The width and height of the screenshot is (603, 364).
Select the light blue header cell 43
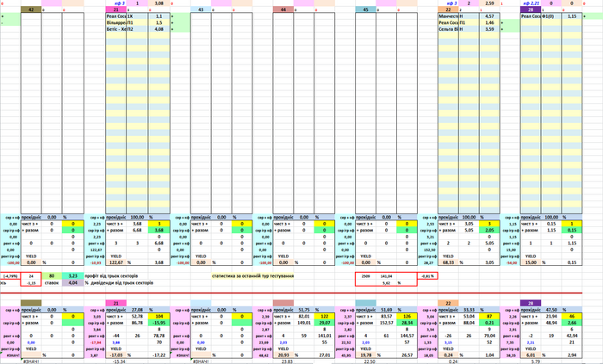(x=201, y=9)
